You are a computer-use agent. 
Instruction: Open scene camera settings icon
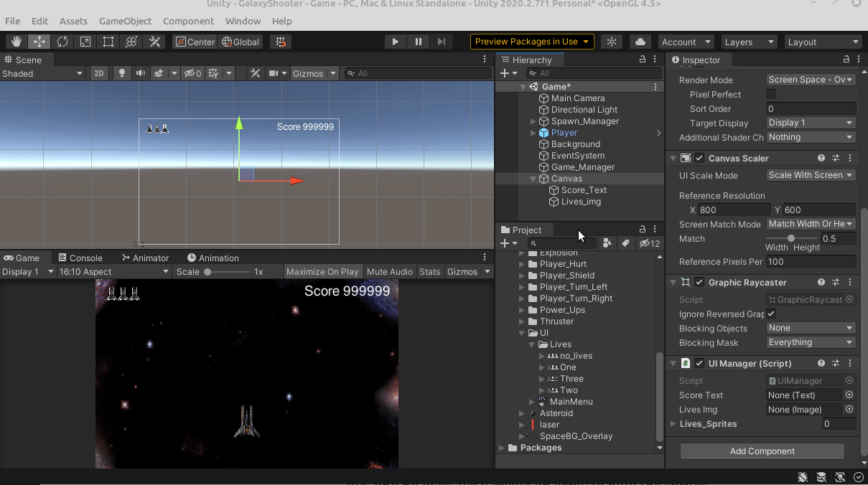pyautogui.click(x=274, y=73)
